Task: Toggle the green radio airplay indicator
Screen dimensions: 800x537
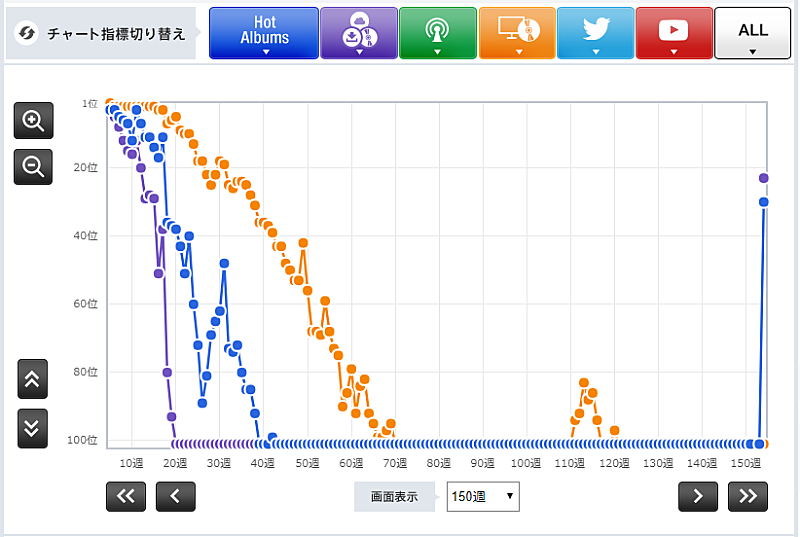Action: click(x=437, y=33)
